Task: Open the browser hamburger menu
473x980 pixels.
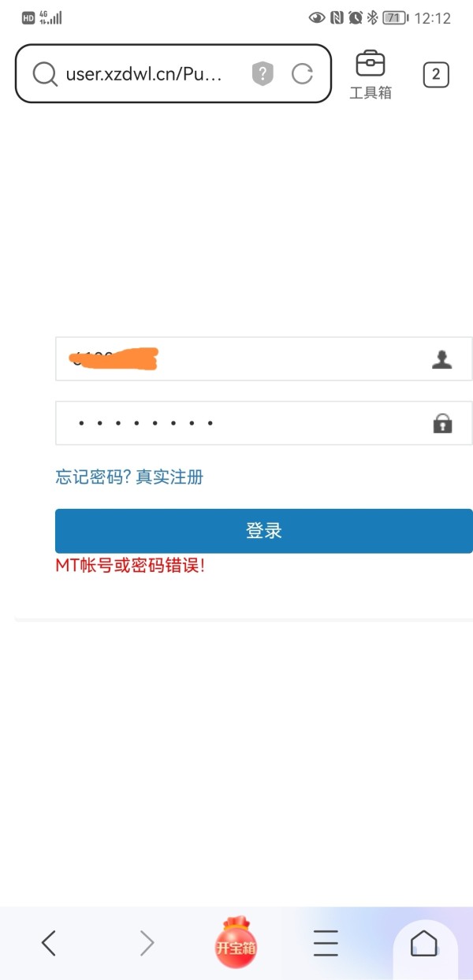Action: 326,942
